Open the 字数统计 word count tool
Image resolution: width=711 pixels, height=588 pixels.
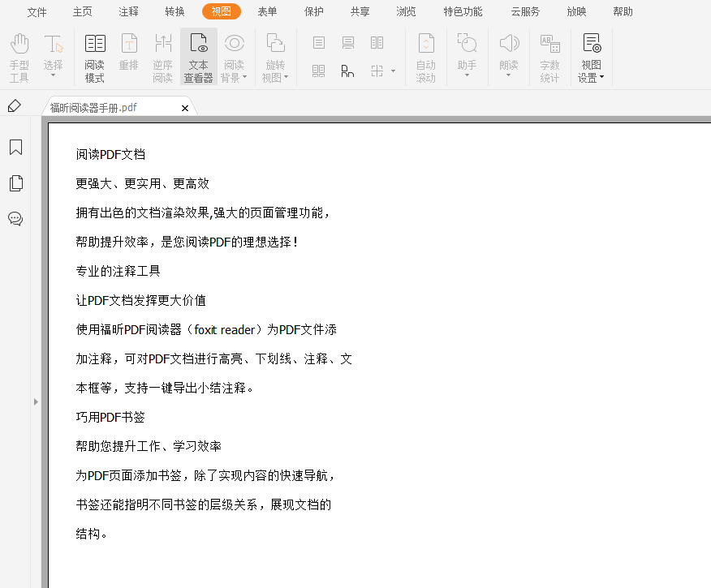[549, 57]
